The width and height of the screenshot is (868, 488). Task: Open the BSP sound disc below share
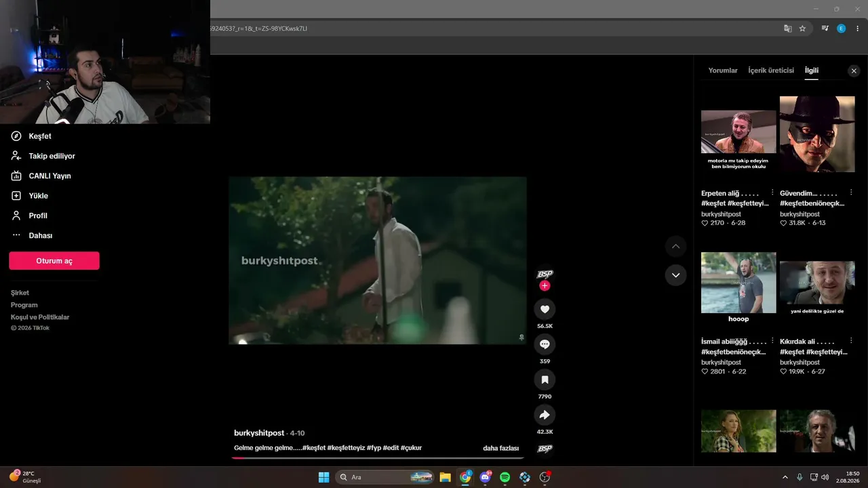click(545, 449)
